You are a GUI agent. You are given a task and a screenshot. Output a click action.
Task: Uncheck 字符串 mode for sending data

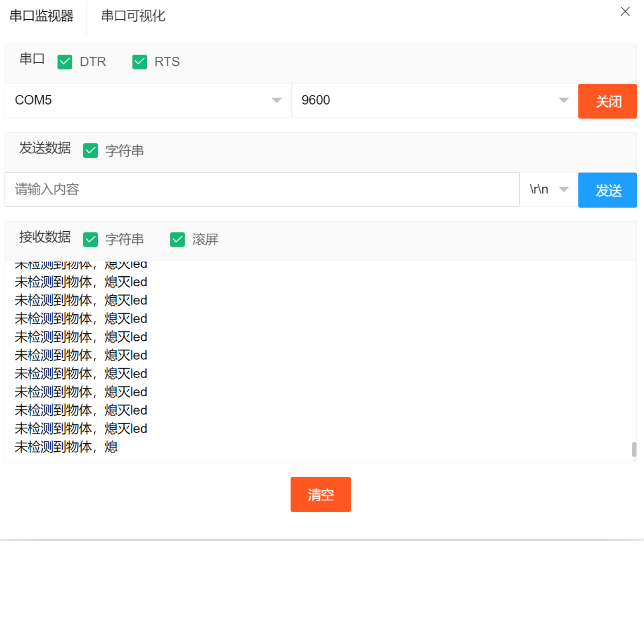point(90,151)
